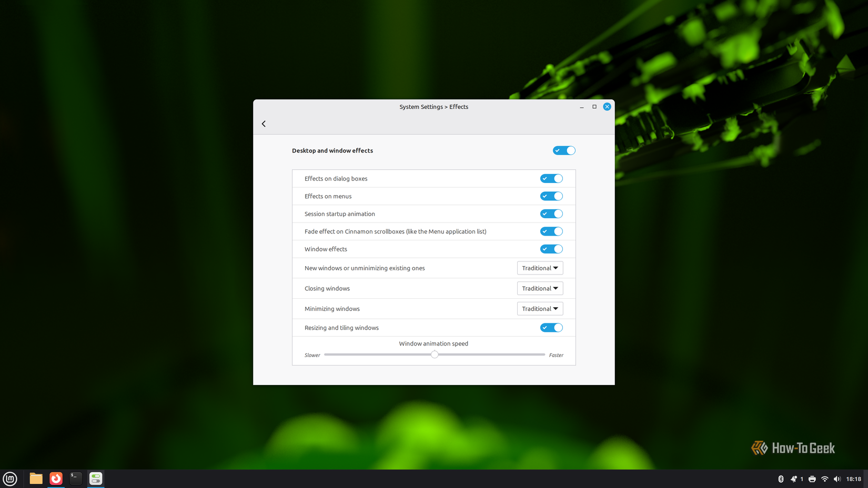Open the Minimizing windows effect dropdown
The height and width of the screenshot is (488, 868).
click(540, 309)
